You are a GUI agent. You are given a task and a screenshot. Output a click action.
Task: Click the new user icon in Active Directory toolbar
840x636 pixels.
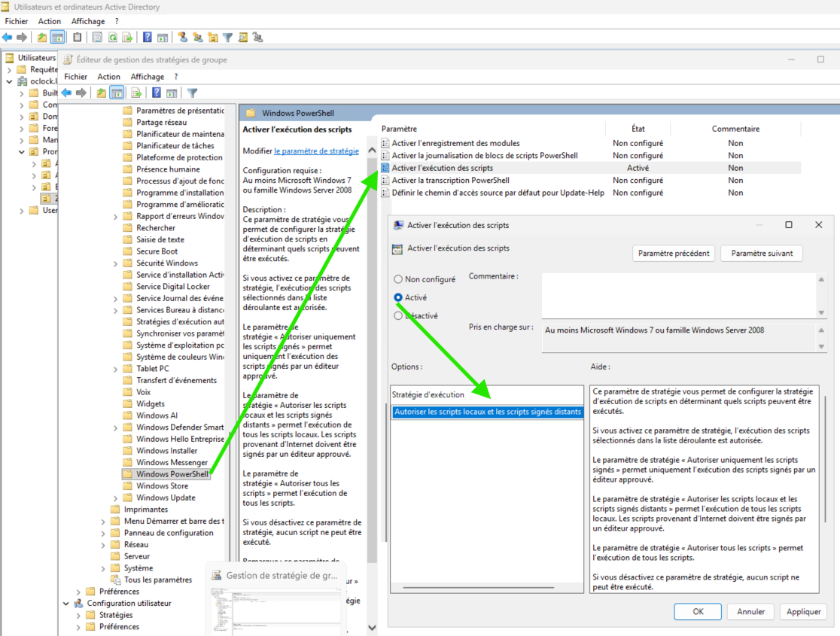pos(182,37)
